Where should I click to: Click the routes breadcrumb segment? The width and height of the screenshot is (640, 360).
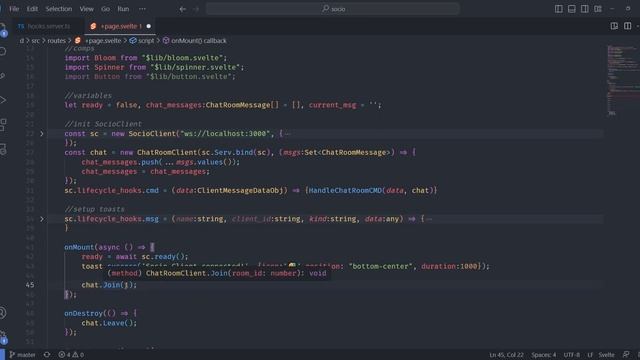56,40
